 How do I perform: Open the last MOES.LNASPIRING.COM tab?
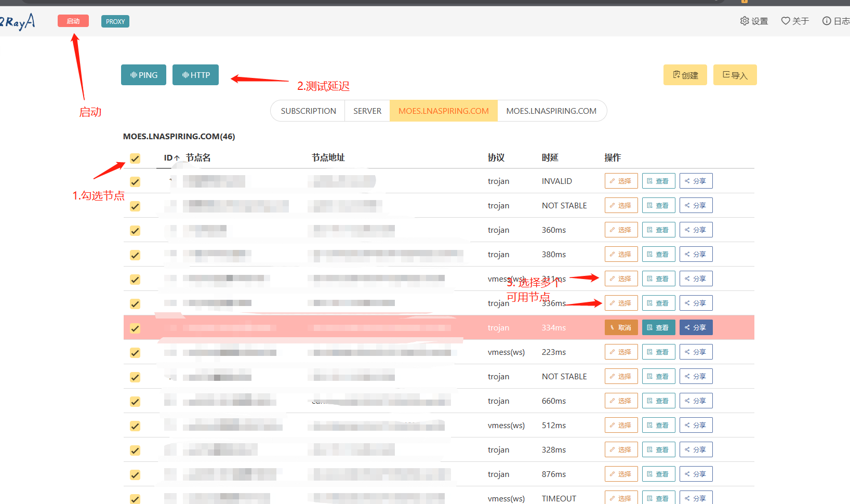pyautogui.click(x=551, y=111)
